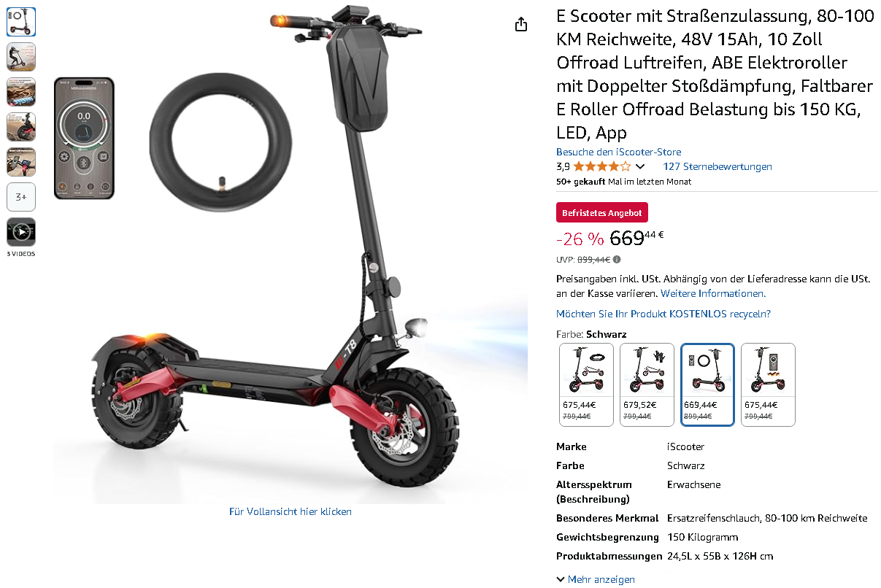Select the fifth gallery thumbnail

21,162
